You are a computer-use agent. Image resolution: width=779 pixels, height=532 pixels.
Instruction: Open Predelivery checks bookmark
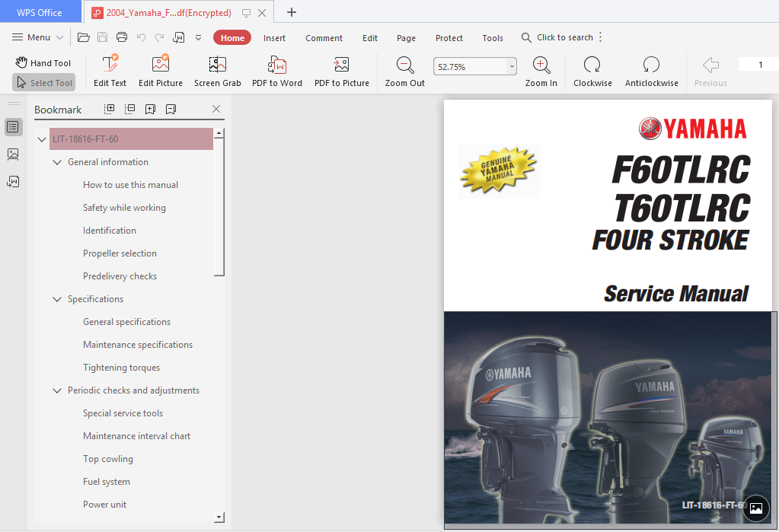(120, 276)
